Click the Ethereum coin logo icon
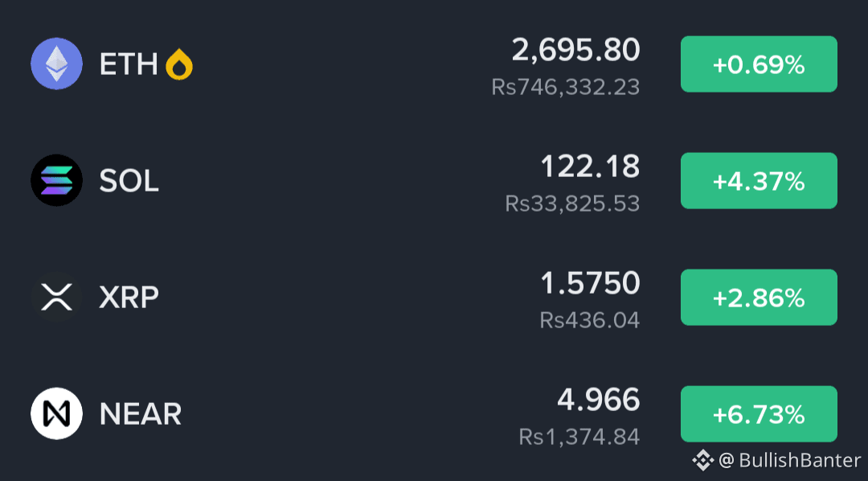 pyautogui.click(x=56, y=64)
